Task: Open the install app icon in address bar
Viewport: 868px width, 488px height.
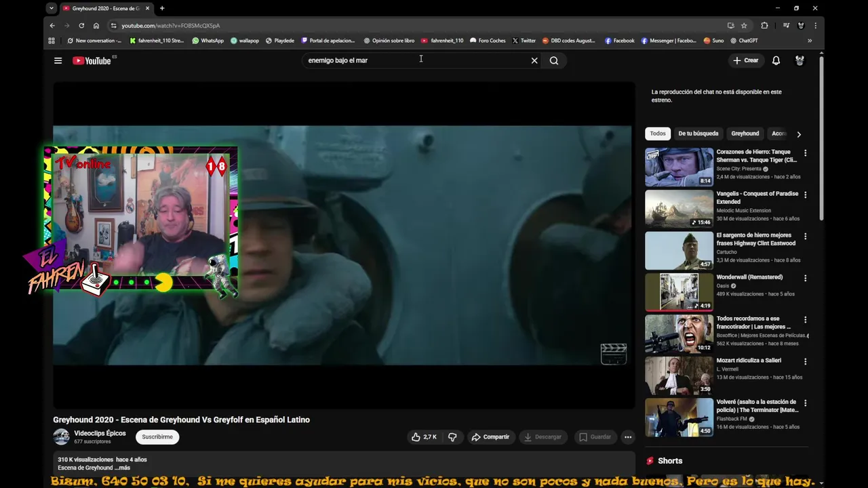Action: coord(730,25)
